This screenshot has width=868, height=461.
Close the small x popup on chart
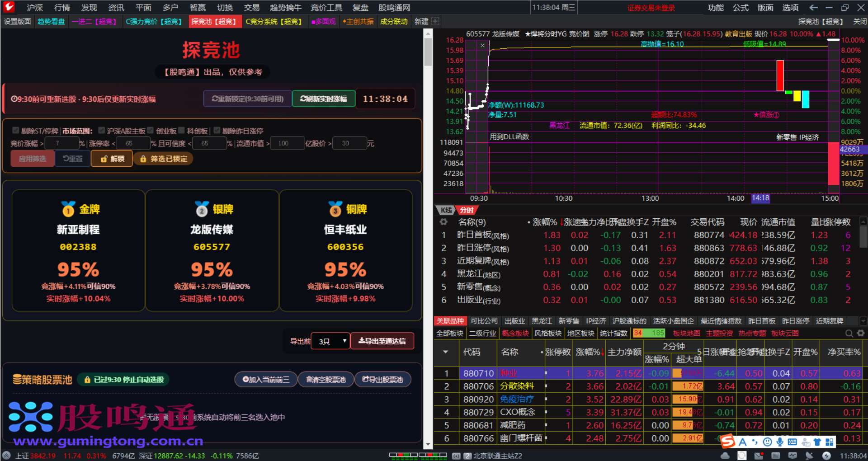[x=483, y=45]
